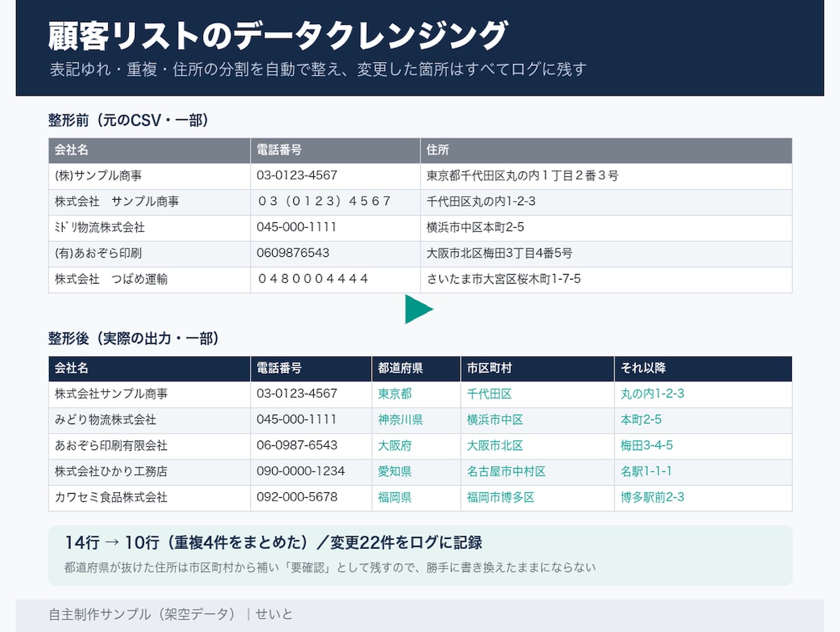Click the address さいたま市大宮区桜木町1-7-5
Viewport: 840px width, 632px height.
click(x=503, y=280)
